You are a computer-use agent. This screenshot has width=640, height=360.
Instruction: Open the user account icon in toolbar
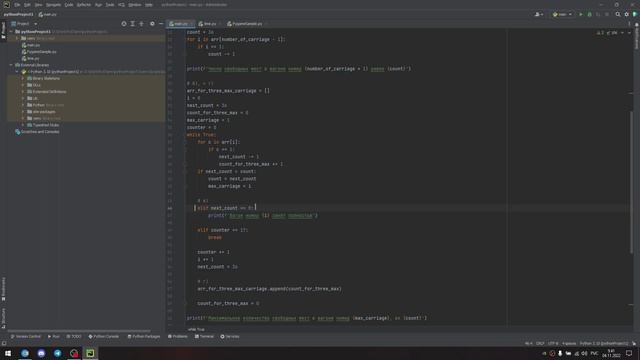click(539, 14)
